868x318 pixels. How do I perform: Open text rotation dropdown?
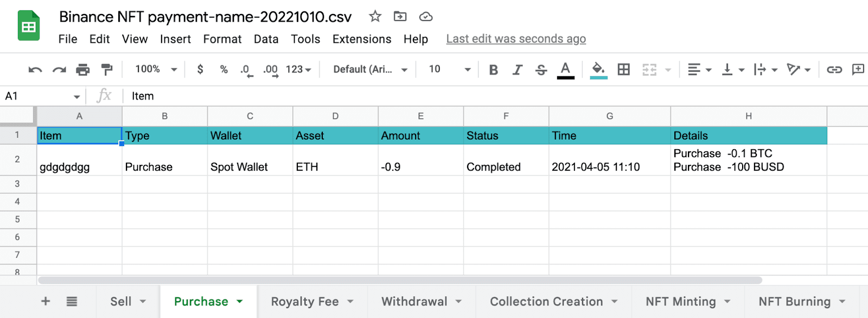[x=799, y=69]
